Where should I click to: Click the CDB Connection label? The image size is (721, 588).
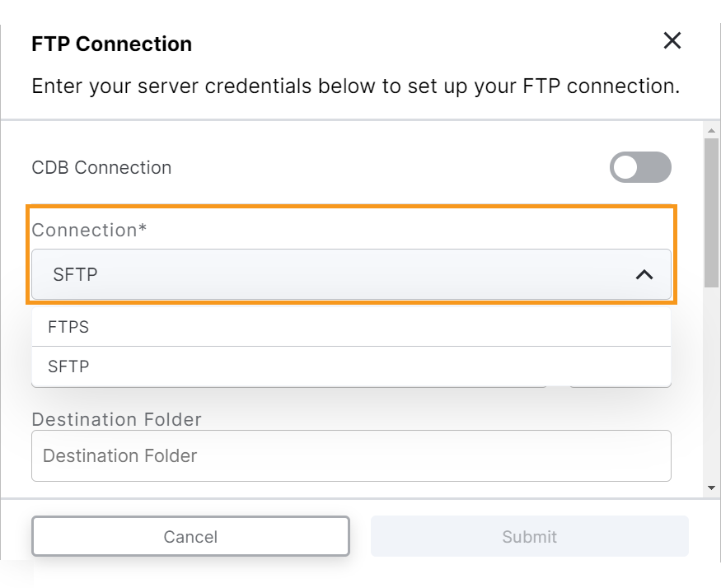[101, 168]
